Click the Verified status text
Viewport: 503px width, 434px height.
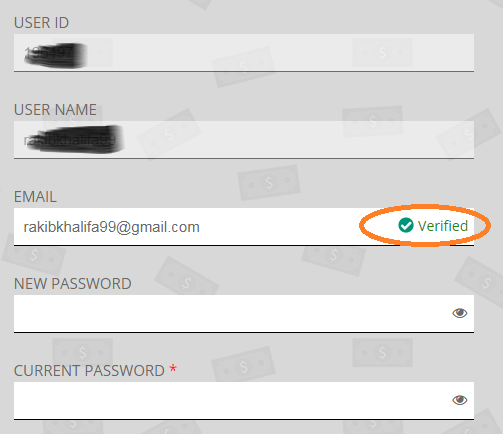[443, 226]
